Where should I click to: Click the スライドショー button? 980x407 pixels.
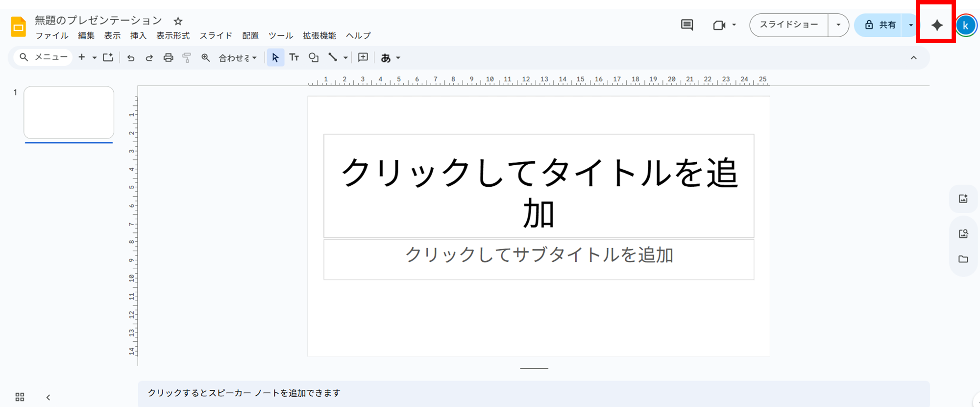click(x=788, y=25)
